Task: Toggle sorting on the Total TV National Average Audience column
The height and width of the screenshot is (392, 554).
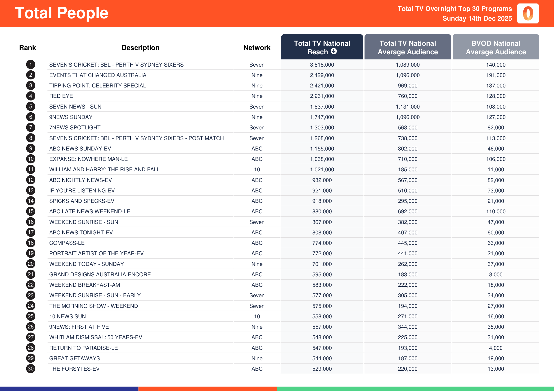Action: coord(408,48)
